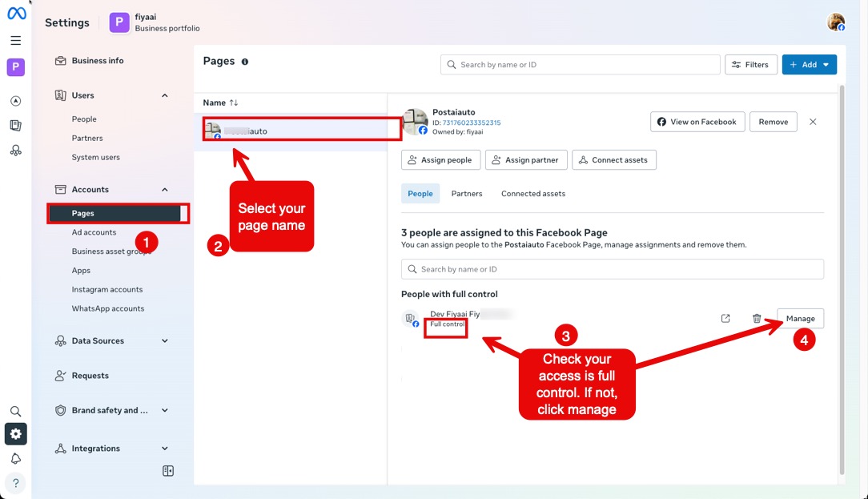Click the Meta logo at top left
The width and height of the screenshot is (868, 499).
(x=15, y=13)
